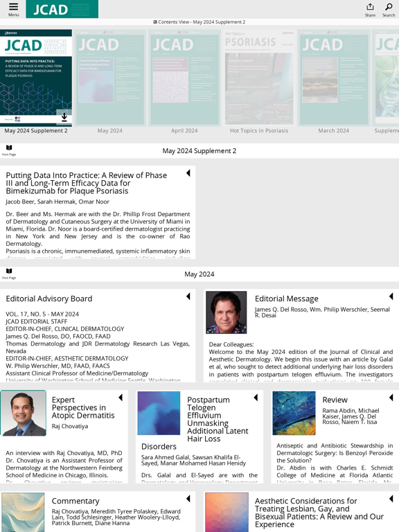Image resolution: width=399 pixels, height=532 pixels.
Task: Click the April 2024 issue label
Action: [x=184, y=131]
